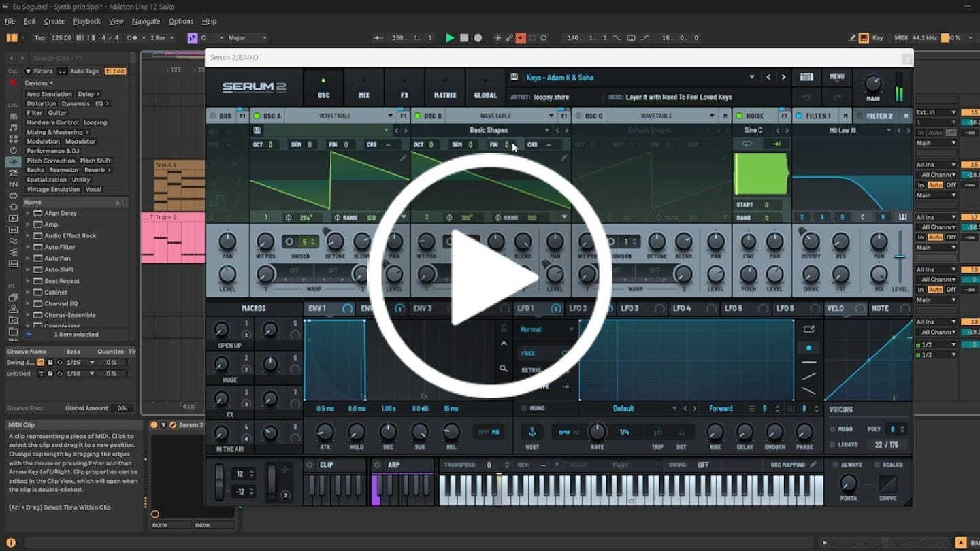This screenshot has height=551, width=980.
Task: Open Serum's preset browser grid icon
Action: point(806,78)
